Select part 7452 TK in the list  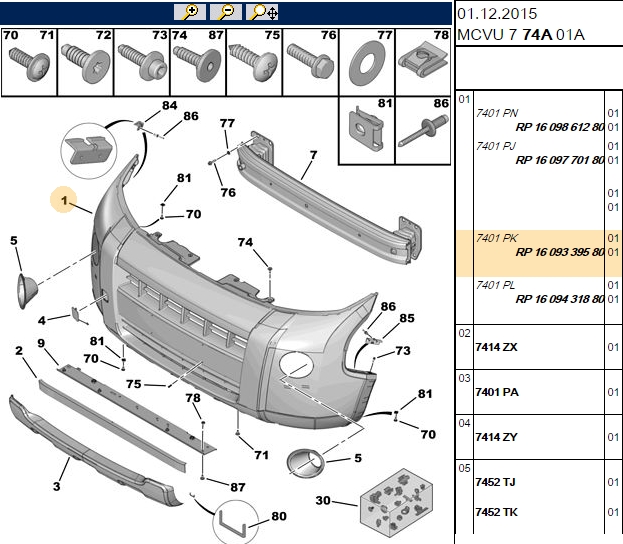pos(496,512)
